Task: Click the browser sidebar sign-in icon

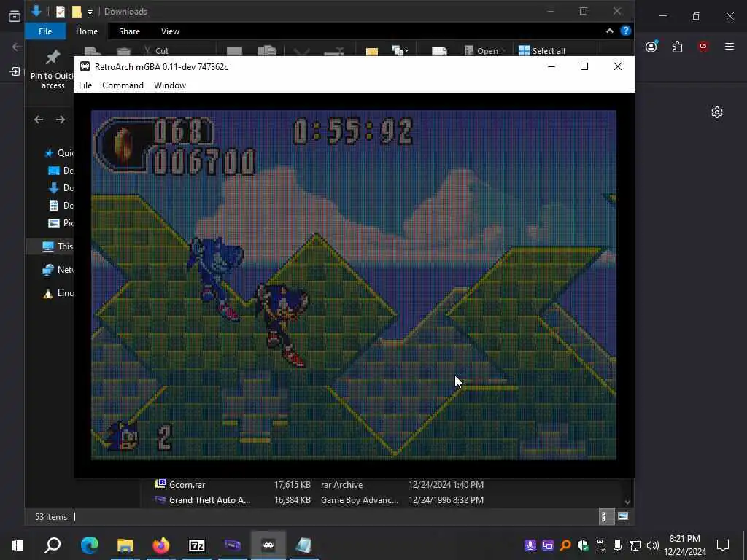Action: [15, 72]
